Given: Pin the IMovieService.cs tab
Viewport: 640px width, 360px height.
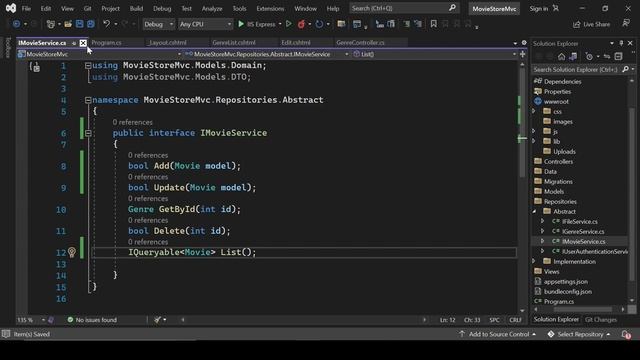Looking at the screenshot, I should 74,43.
